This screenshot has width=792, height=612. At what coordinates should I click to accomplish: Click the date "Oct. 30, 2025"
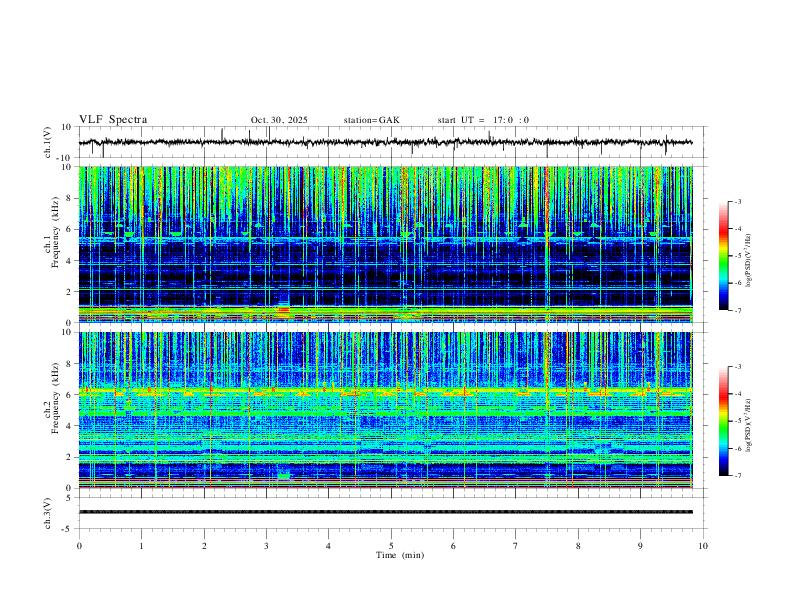coord(279,120)
